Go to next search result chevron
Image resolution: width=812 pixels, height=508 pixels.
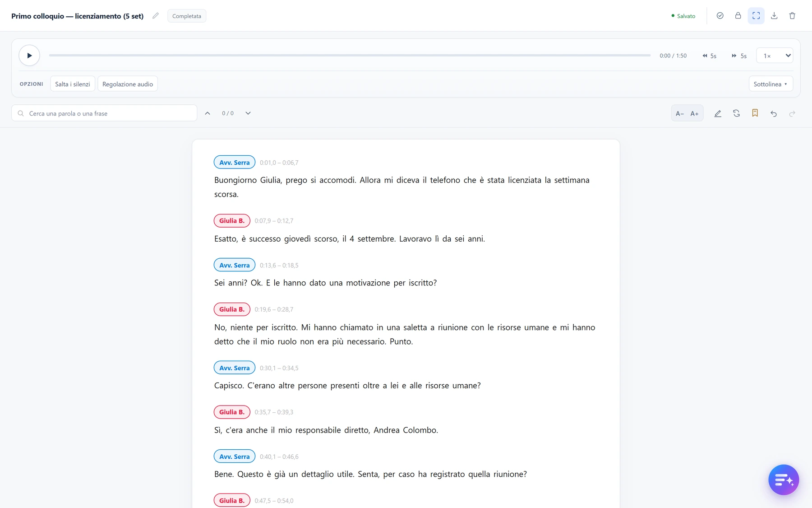(x=248, y=113)
